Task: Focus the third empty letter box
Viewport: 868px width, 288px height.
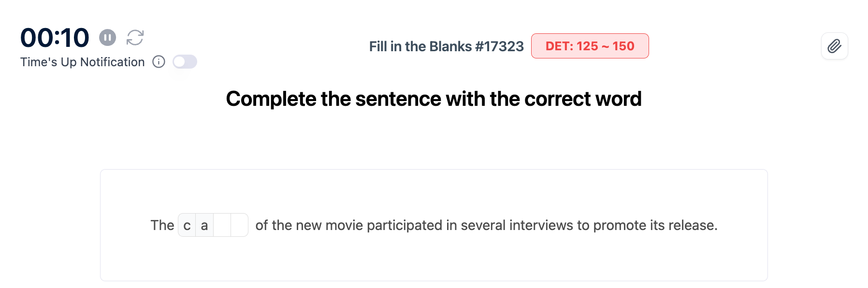Action: 222,225
